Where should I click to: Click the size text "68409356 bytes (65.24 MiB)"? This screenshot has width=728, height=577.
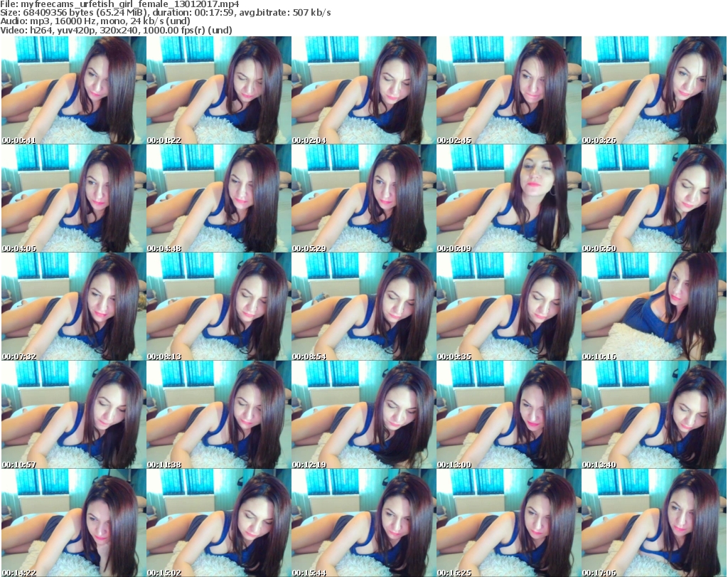tap(85, 13)
